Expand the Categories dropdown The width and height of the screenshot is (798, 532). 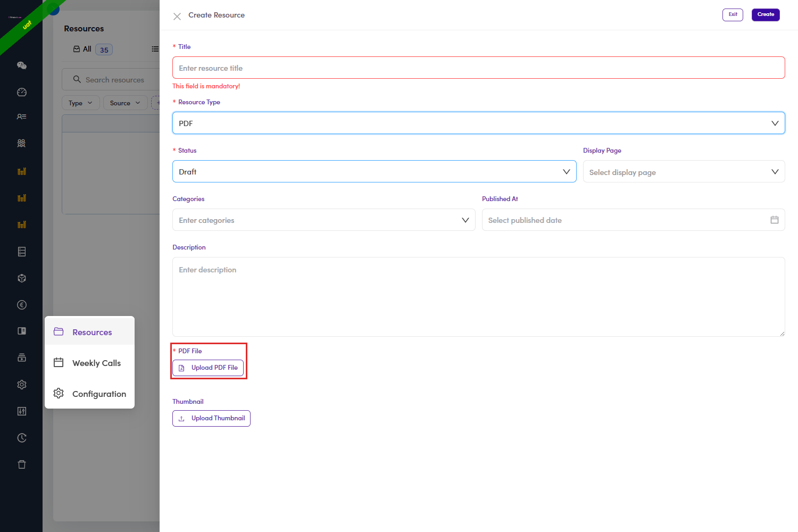point(324,220)
